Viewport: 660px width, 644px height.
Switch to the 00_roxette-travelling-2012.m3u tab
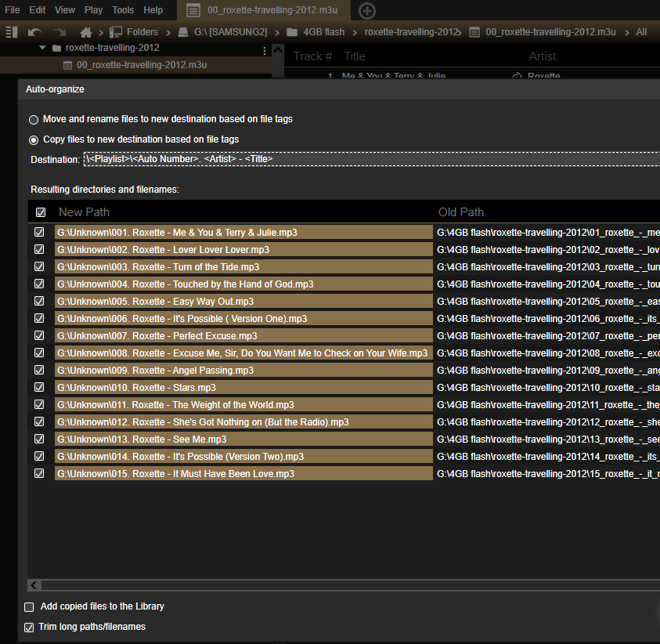(262, 11)
